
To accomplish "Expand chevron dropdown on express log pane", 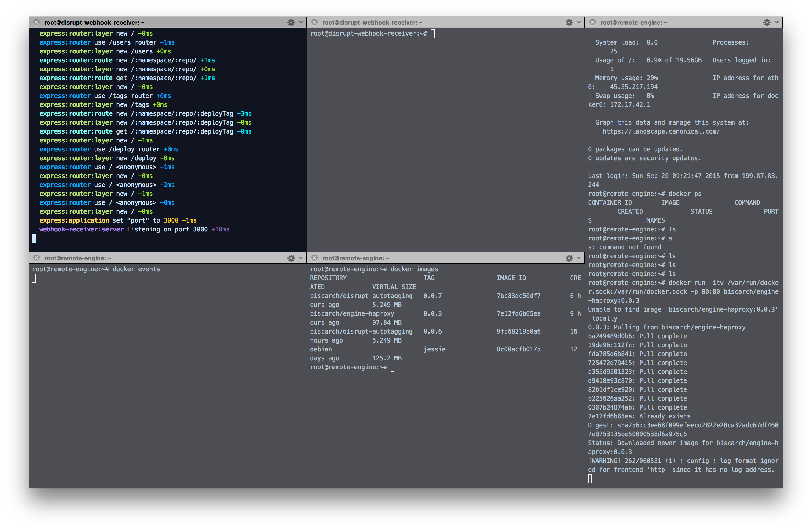I will (x=301, y=23).
